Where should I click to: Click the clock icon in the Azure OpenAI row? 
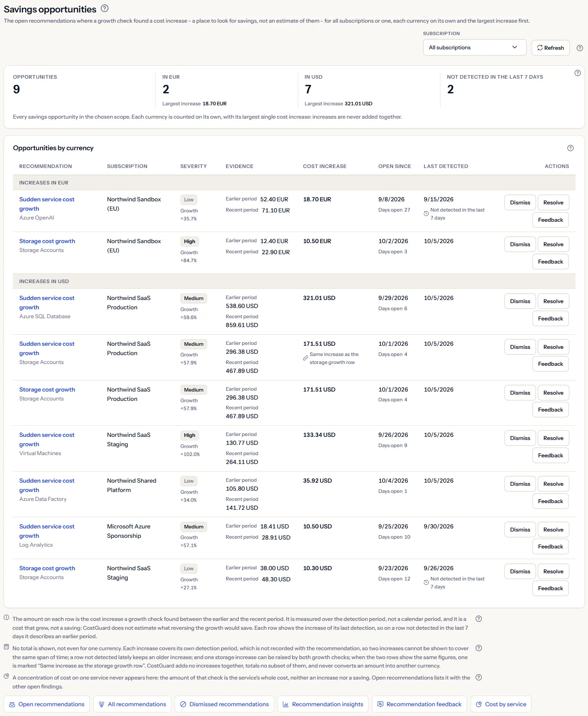coord(426,214)
